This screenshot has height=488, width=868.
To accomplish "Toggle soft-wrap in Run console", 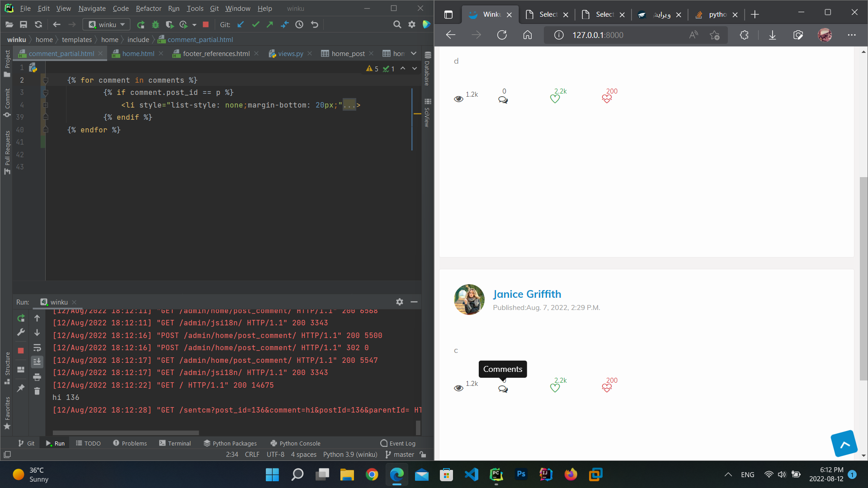I will click(x=37, y=348).
